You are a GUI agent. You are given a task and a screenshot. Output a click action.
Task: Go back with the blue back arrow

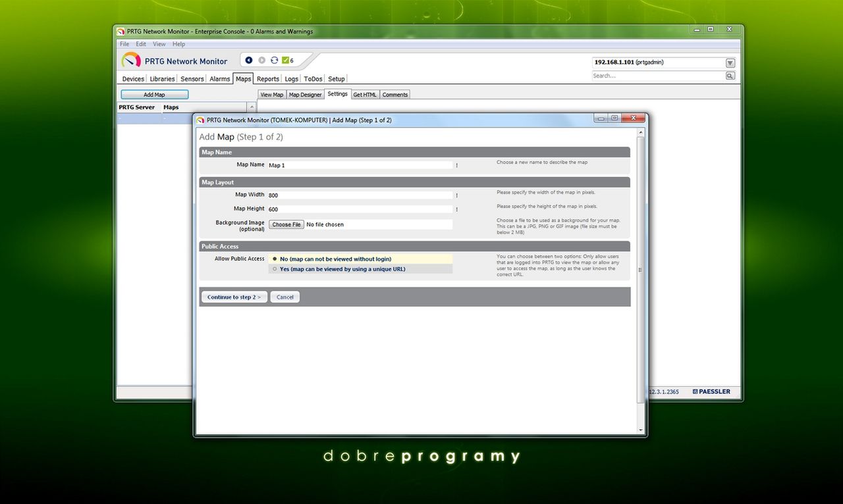249,61
